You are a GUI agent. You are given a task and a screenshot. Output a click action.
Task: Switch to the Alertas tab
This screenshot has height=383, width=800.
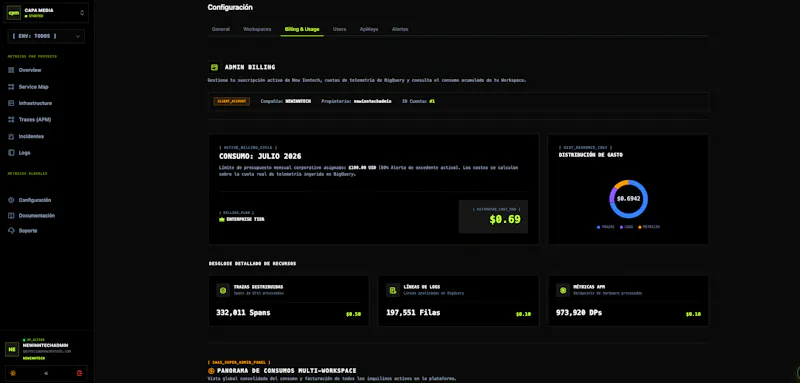pos(400,29)
